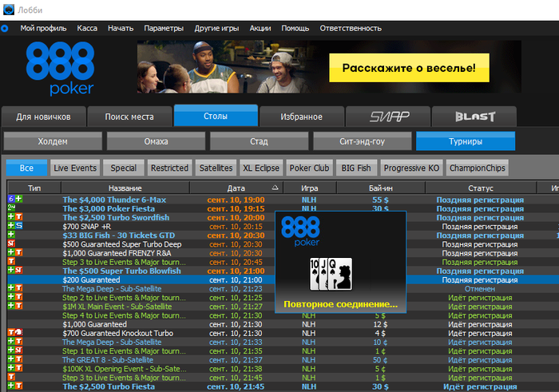Image resolution: width=559 pixels, height=392 pixels.
Task: Sort by the Тип column header
Action: (x=34, y=188)
